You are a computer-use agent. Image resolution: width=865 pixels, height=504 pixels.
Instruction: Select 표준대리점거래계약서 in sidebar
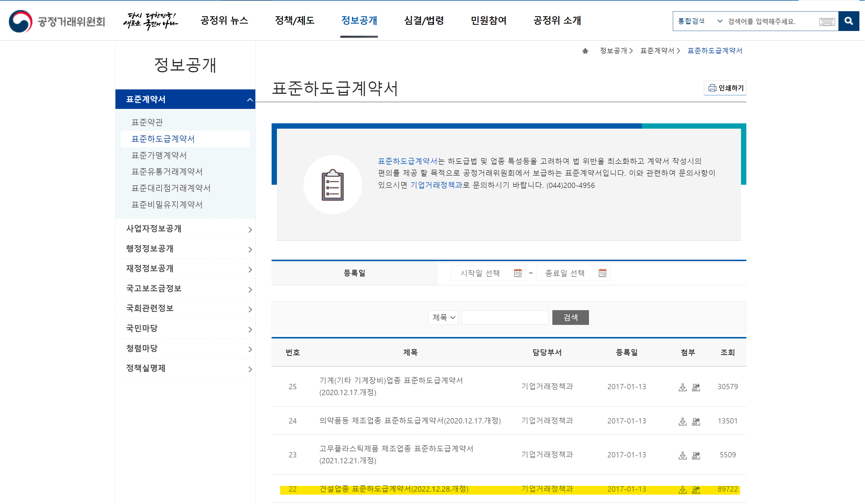[171, 188]
